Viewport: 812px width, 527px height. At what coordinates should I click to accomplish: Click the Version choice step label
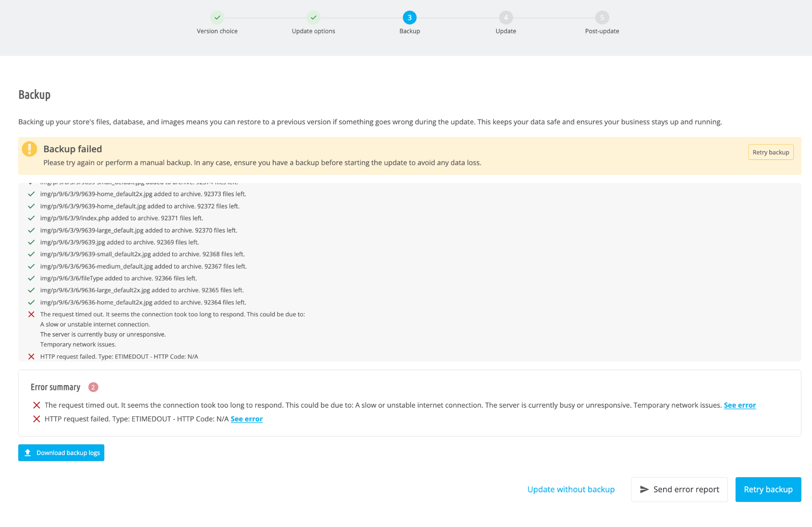click(x=217, y=31)
